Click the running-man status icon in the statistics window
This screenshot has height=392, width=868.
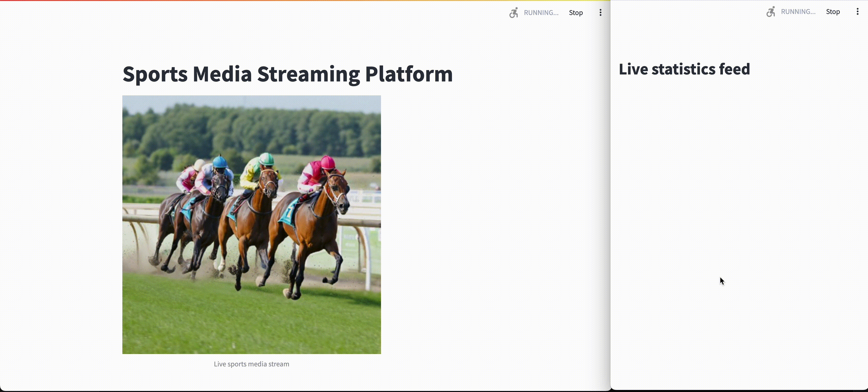point(770,12)
